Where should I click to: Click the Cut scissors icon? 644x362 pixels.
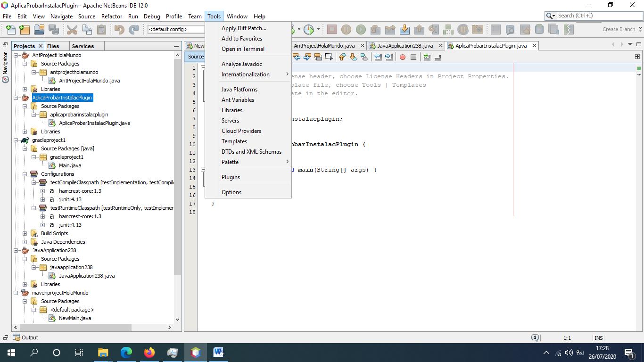tap(72, 29)
